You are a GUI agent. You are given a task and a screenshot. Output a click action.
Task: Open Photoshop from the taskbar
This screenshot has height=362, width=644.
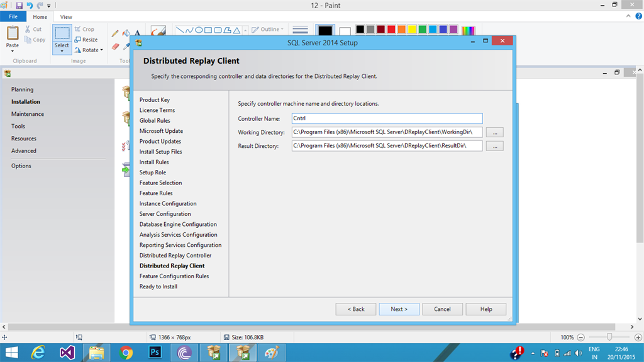click(x=155, y=353)
